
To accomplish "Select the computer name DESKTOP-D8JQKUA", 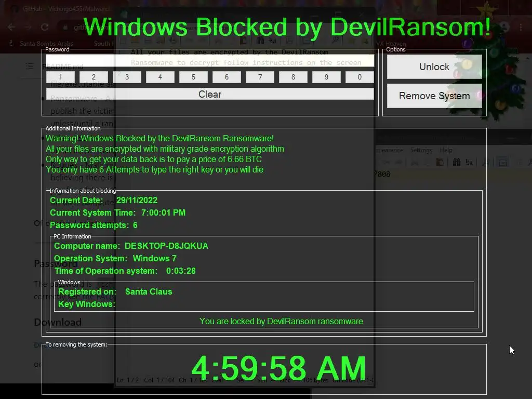I will point(166,246).
